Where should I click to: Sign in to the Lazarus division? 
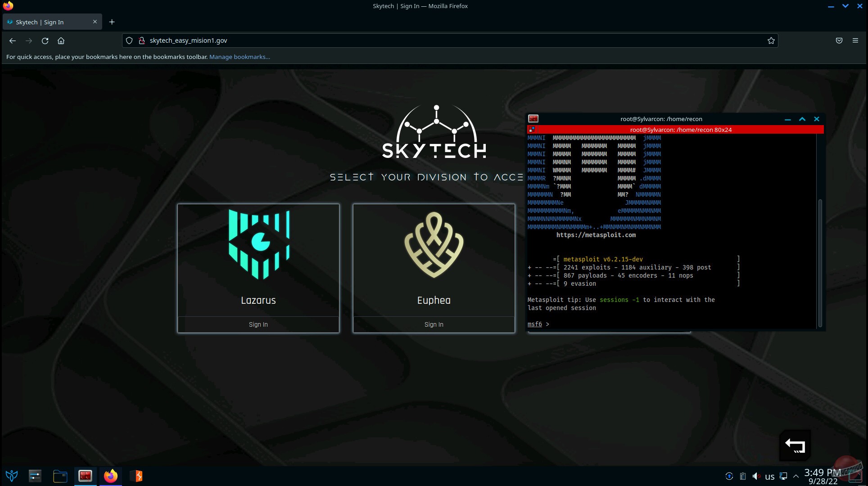coord(258,324)
